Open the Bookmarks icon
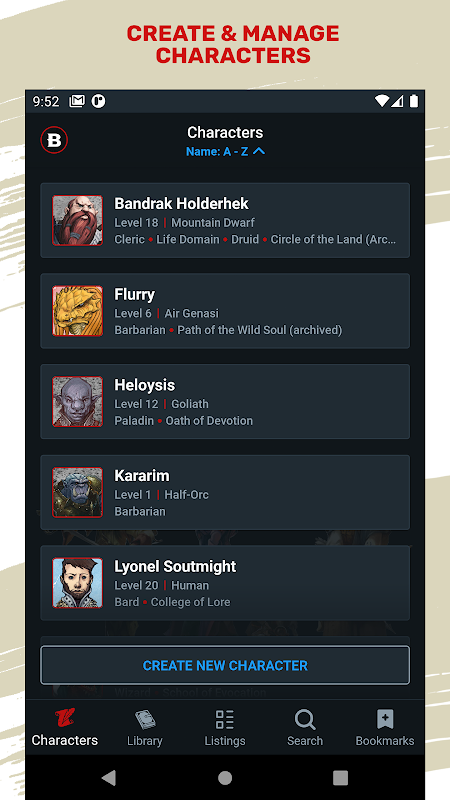 385,719
